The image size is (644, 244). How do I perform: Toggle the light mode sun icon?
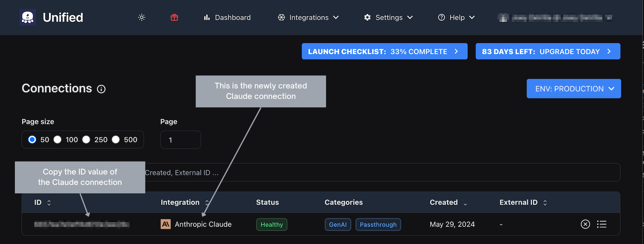point(142,17)
